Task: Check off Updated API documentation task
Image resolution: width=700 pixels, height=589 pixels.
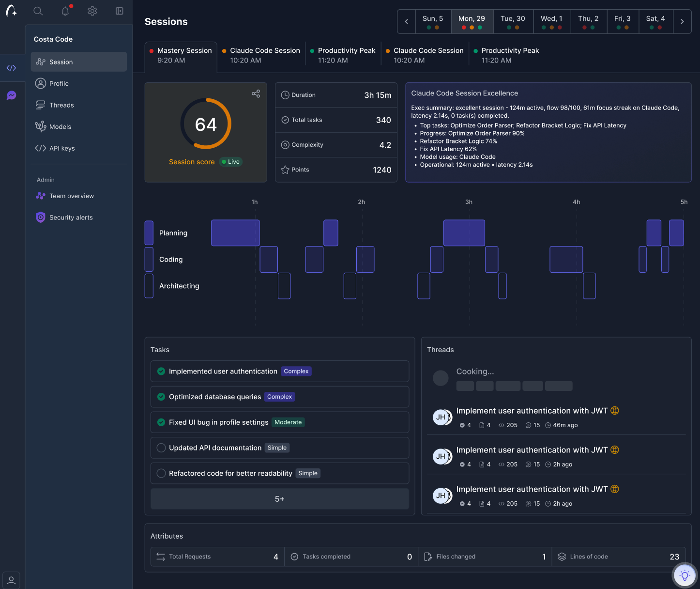Action: coord(161,448)
